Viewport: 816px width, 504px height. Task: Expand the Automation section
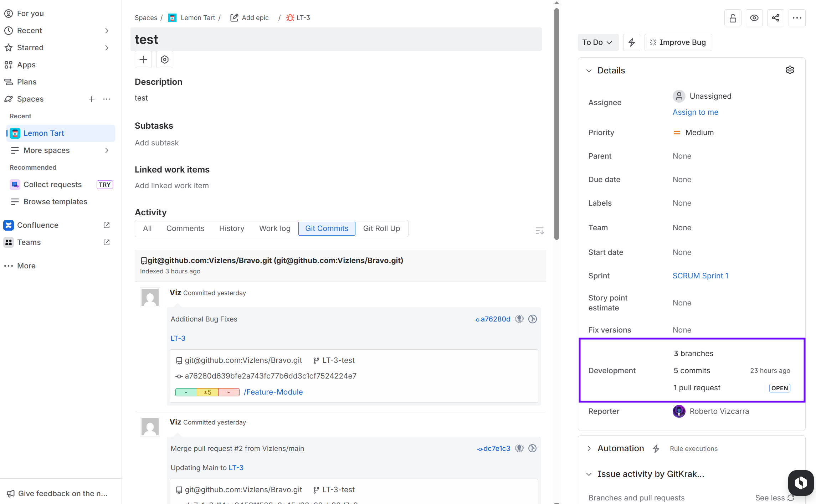589,448
